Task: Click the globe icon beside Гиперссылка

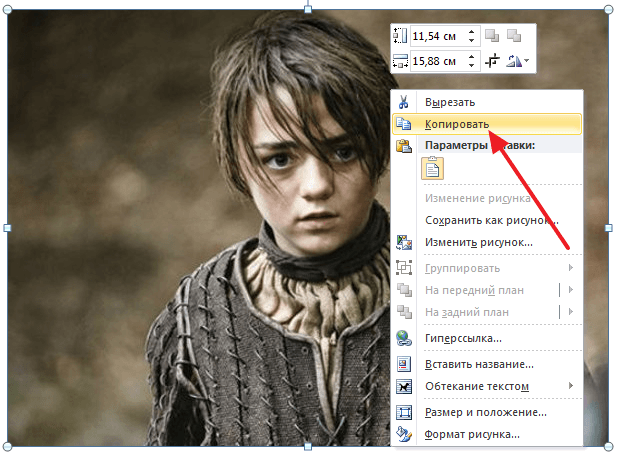Action: click(x=404, y=339)
